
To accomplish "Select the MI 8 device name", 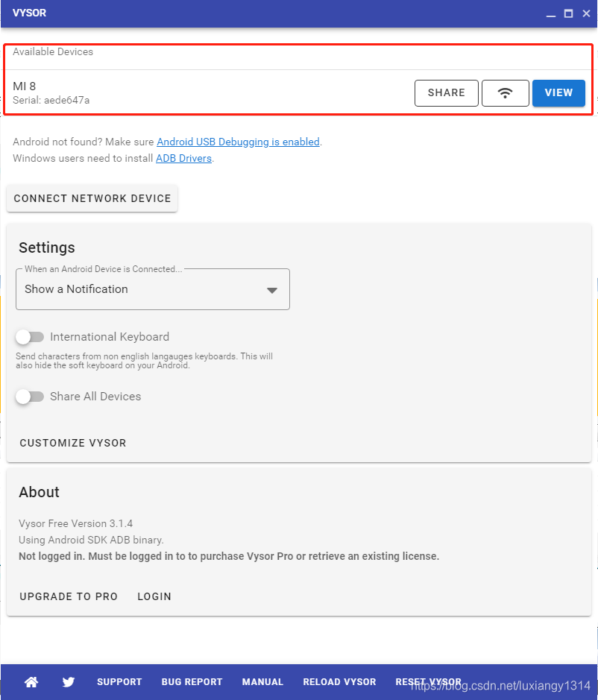I will tap(24, 86).
